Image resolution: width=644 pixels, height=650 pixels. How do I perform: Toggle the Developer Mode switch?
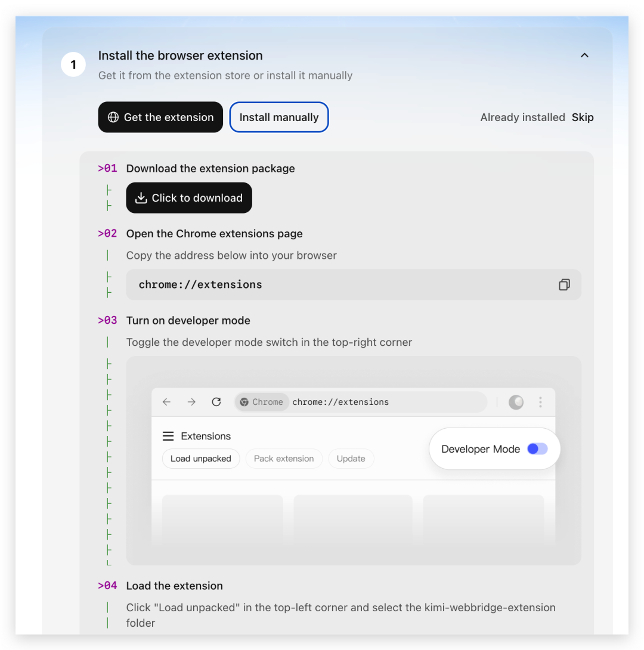point(537,449)
